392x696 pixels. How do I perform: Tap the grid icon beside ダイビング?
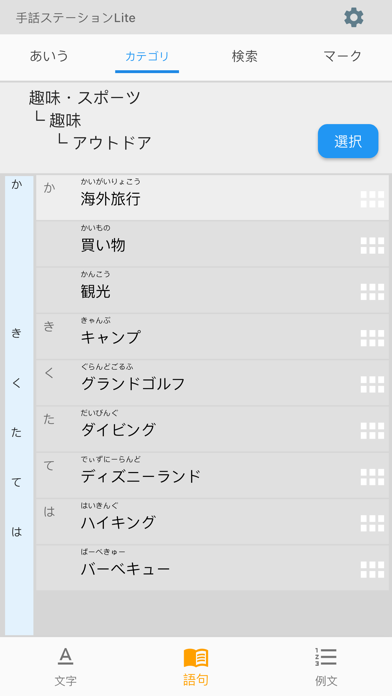372,431
